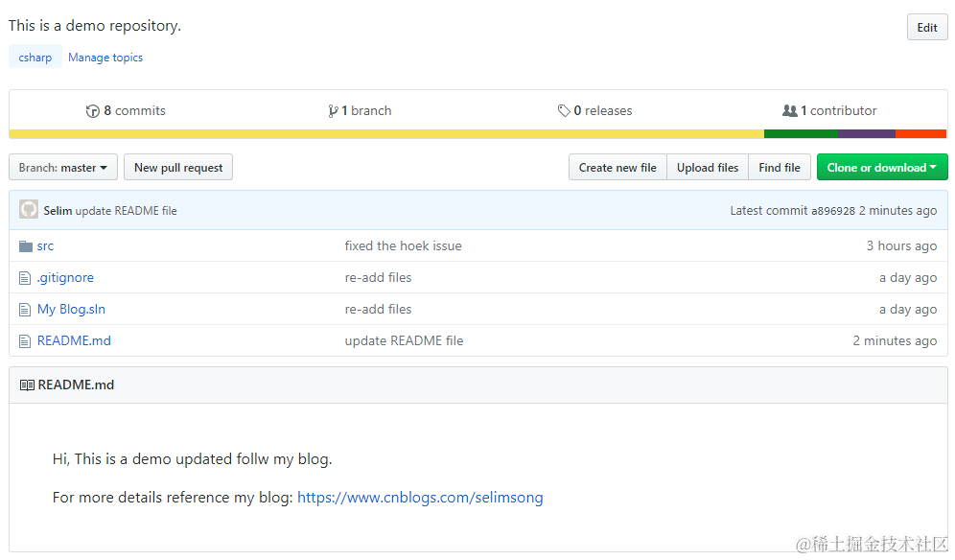955x560 pixels.
Task: Click the src folder icon
Action: (26, 246)
